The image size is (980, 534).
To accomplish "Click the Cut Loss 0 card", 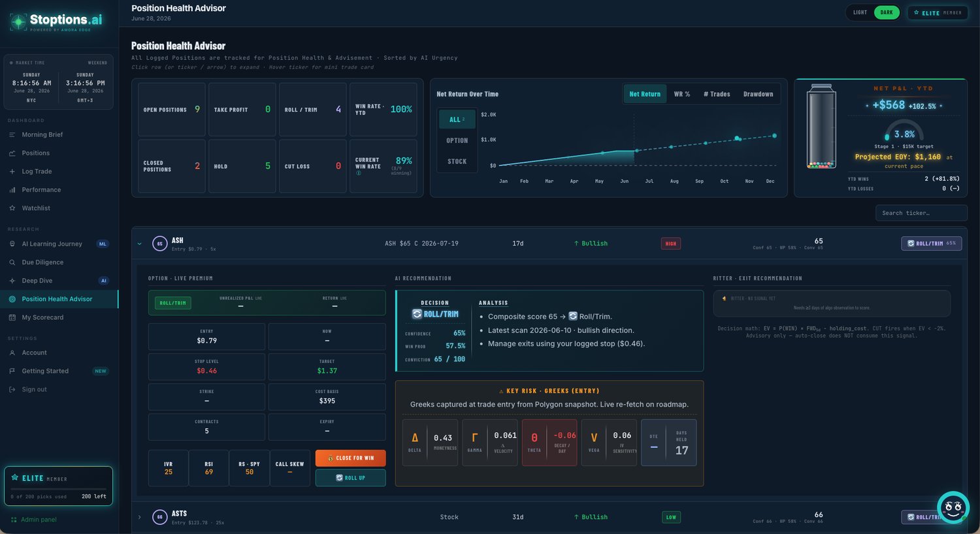I will coord(313,166).
